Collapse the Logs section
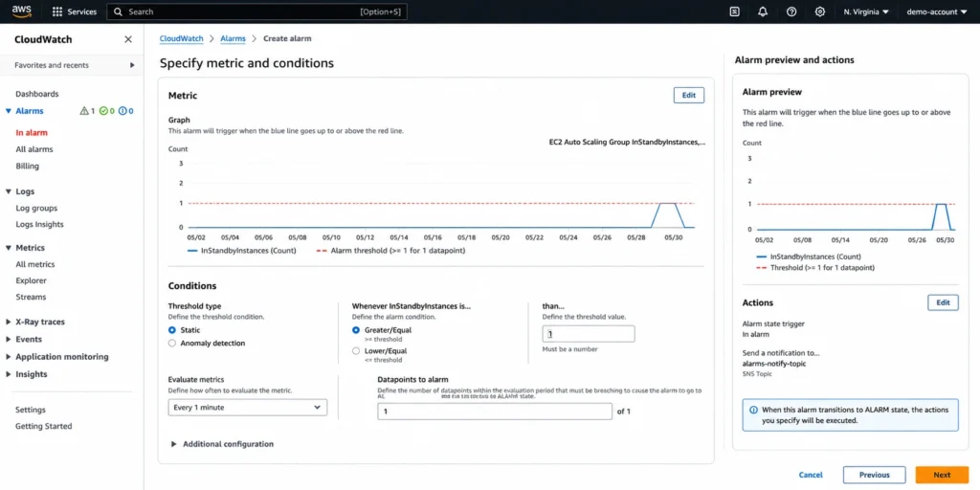 pyautogui.click(x=8, y=191)
